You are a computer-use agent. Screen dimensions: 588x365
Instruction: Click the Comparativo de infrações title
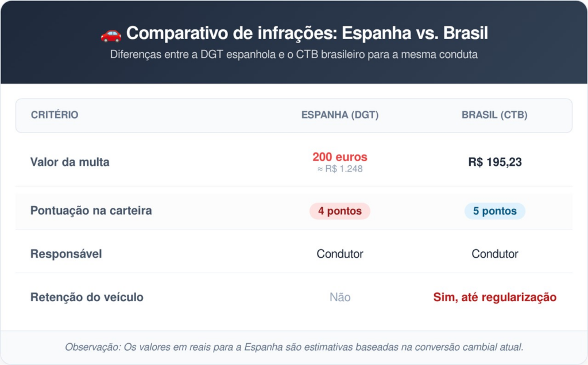pos(307,33)
